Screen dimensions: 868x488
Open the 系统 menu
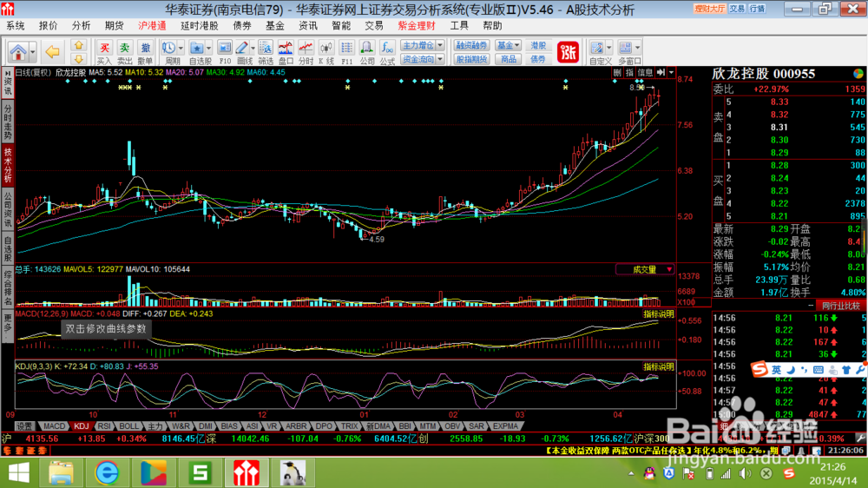(15, 25)
